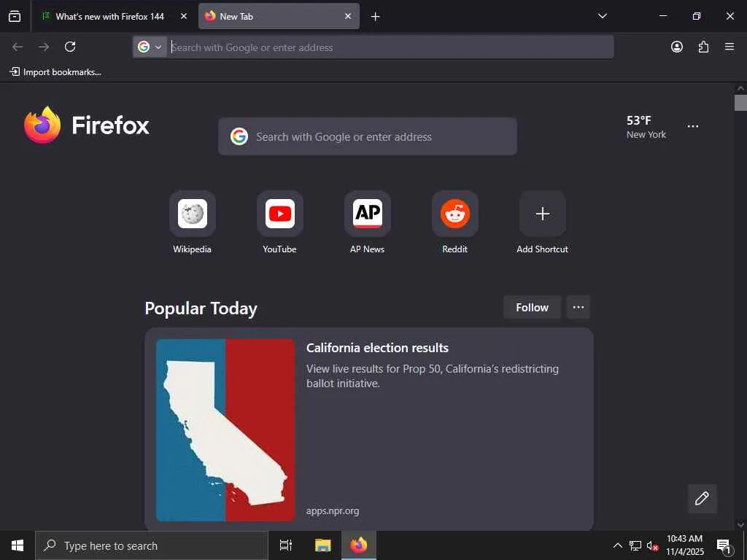This screenshot has height=560, width=747.
Task: Go back with the back arrow
Action: coord(18,47)
